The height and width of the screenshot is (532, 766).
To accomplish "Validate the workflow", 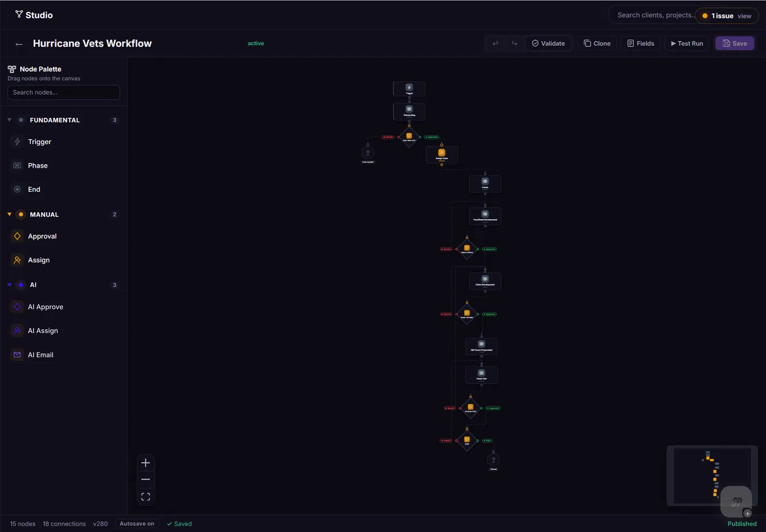I will tap(548, 43).
